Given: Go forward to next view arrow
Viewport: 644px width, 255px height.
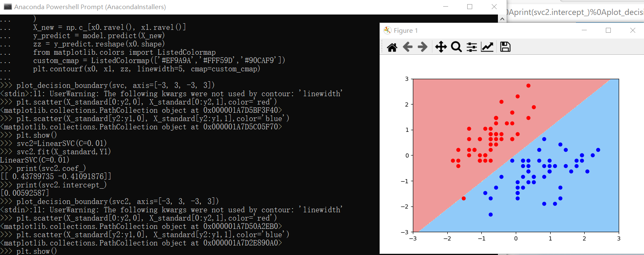Looking at the screenshot, I should pos(422,47).
